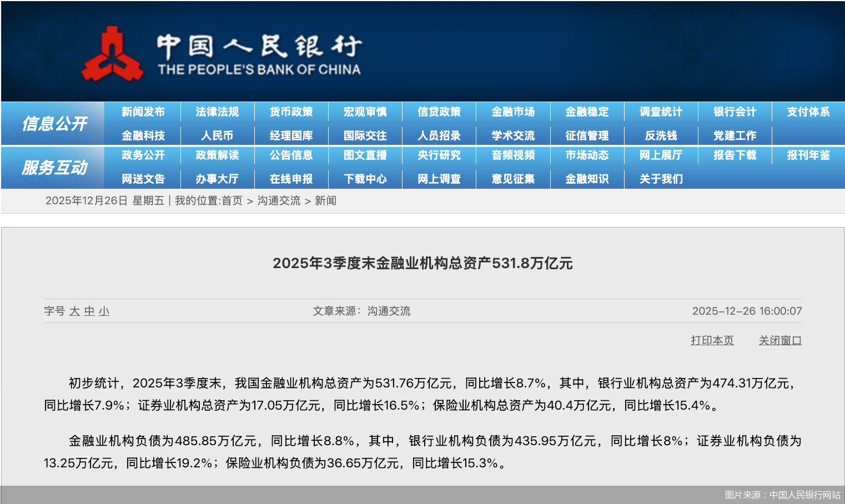The height and width of the screenshot is (504, 845).
Task: Open the 新闻发布 section
Action: pos(143,111)
